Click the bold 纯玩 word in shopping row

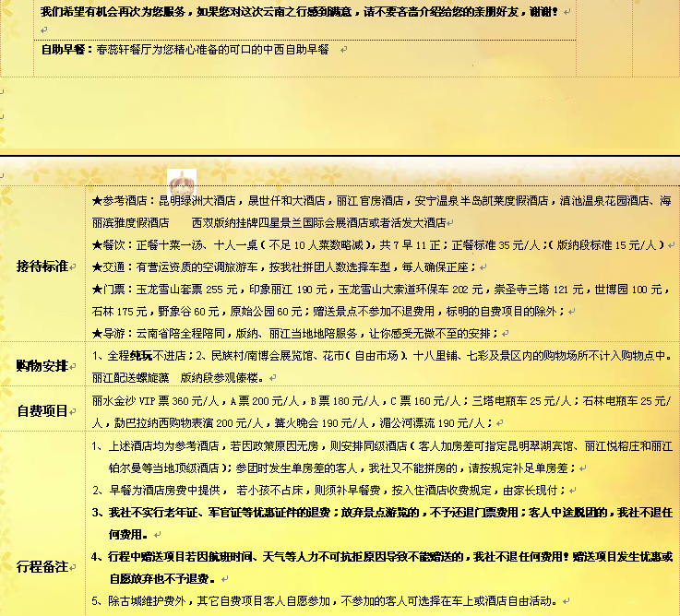coord(139,356)
